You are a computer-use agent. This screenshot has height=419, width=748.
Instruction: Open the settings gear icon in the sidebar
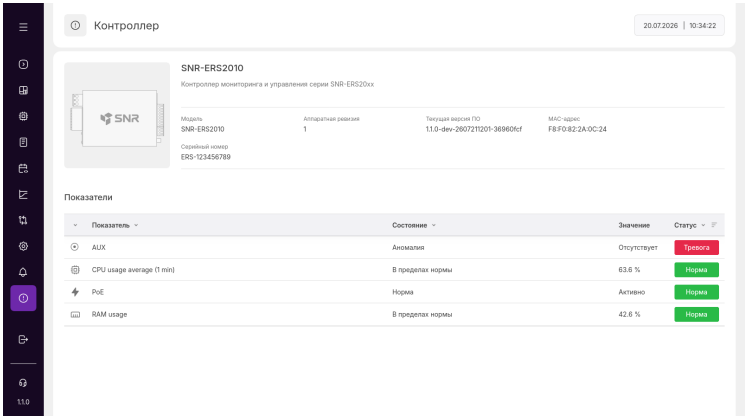click(23, 246)
